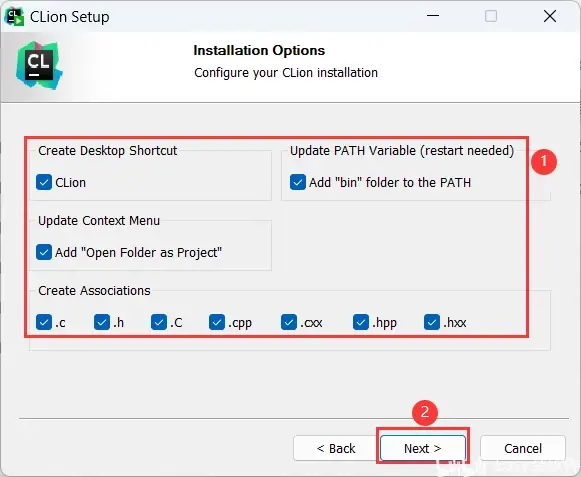
Task: Click the "Update Context Menu" group label
Action: click(x=99, y=221)
